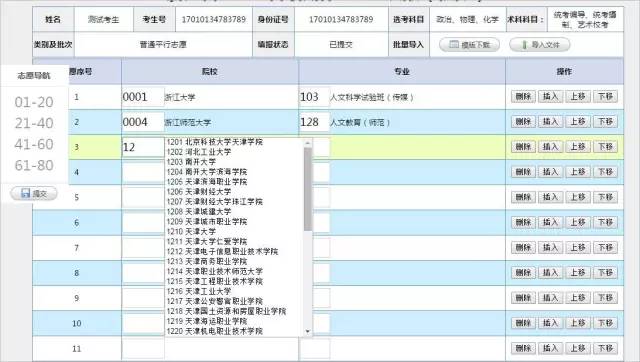
Task: Click row 3 school code field with 12
Action: [x=143, y=147]
